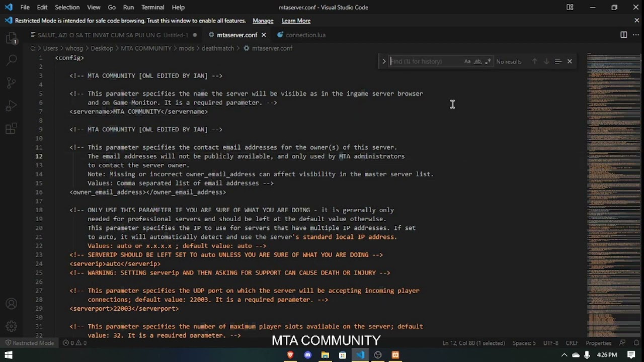Image resolution: width=644 pixels, height=362 pixels.
Task: Open the Explorer view in activity bar
Action: [11, 38]
